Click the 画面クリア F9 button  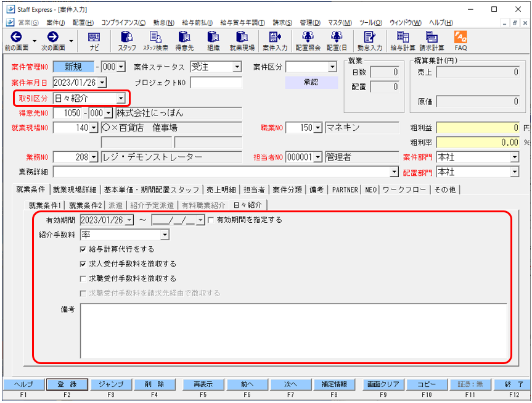pos(383,384)
